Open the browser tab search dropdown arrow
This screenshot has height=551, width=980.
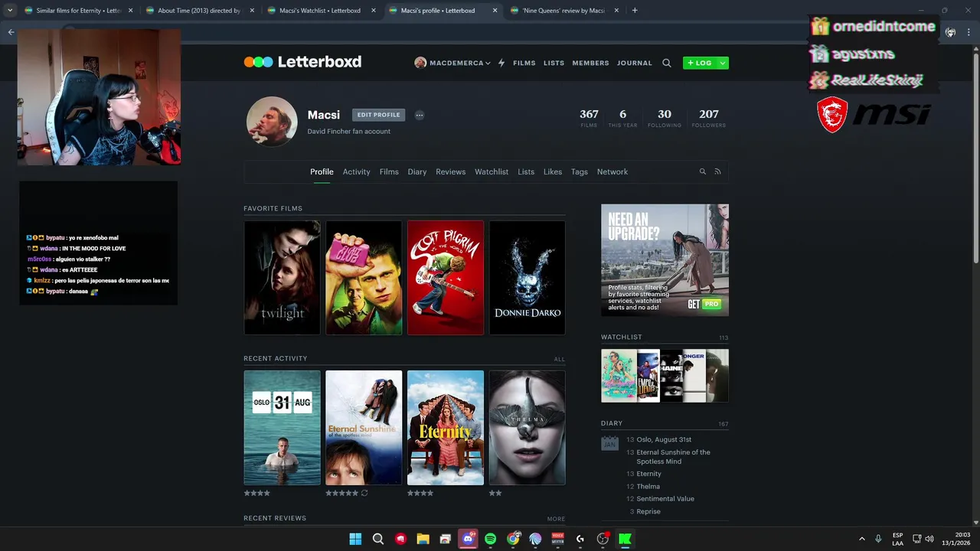point(10,11)
